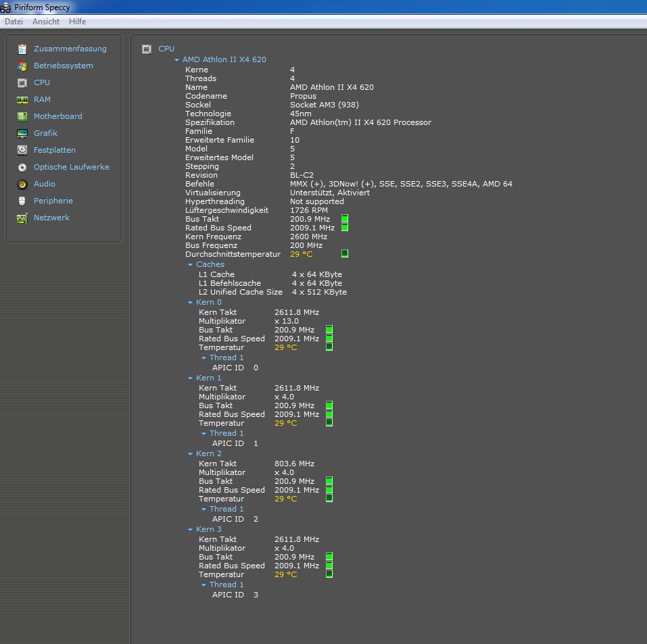
Task: Go to Betriebssystem section
Action: (63, 66)
